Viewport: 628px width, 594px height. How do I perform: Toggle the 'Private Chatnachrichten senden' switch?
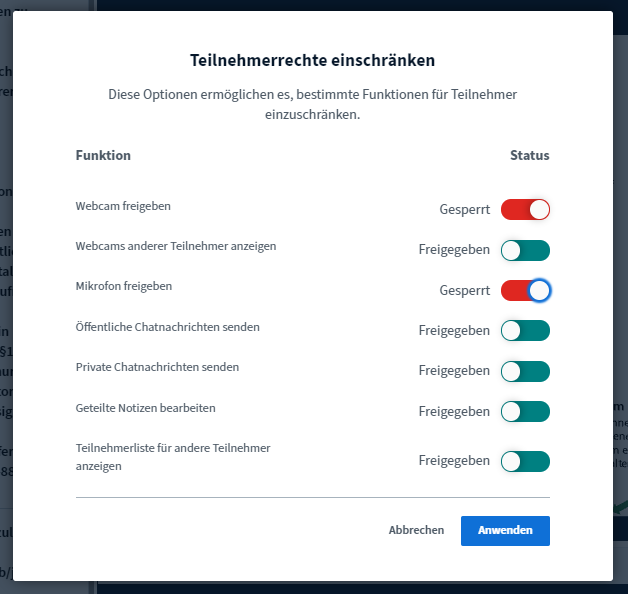click(x=525, y=371)
